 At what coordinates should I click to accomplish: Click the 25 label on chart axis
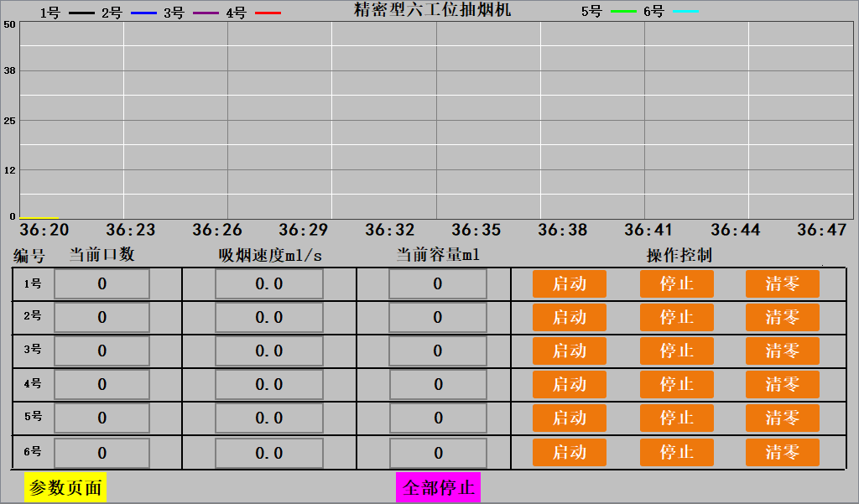coord(10,121)
